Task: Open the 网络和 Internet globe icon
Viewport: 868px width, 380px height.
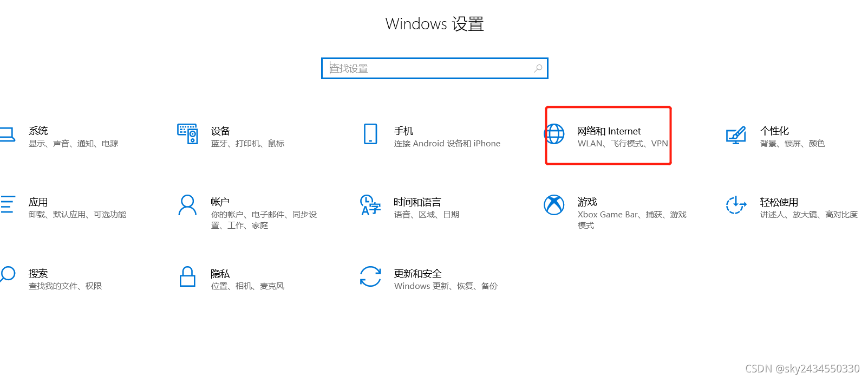Action: (554, 134)
